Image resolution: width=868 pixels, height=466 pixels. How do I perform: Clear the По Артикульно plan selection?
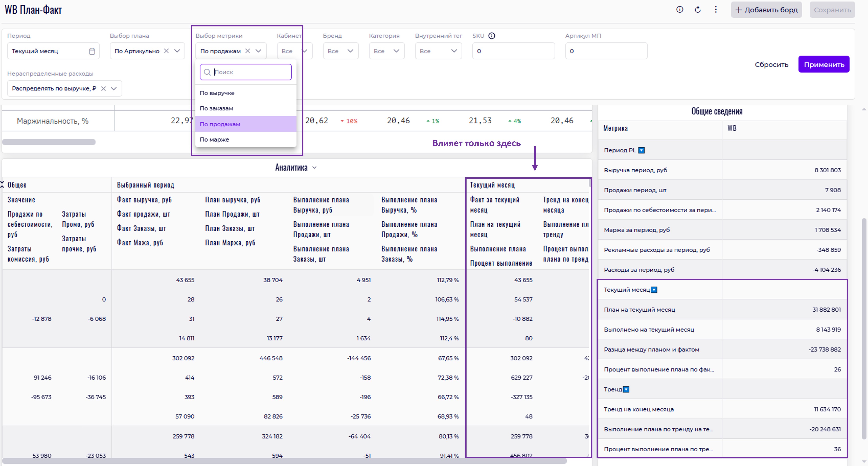[x=166, y=51]
